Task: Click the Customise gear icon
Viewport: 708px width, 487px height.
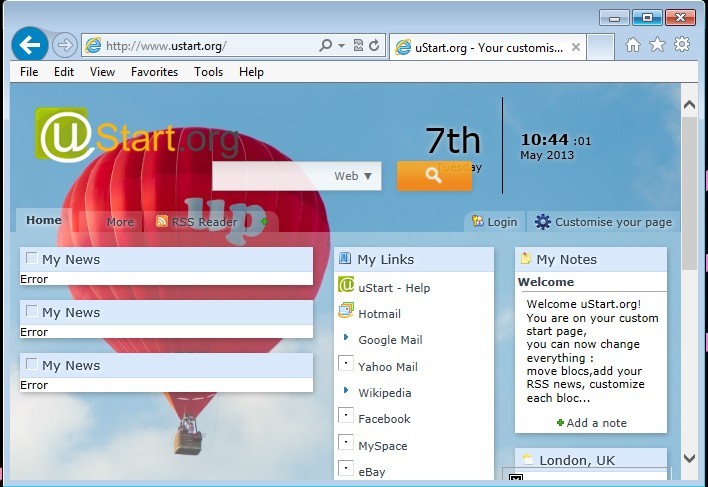Action: [x=543, y=222]
